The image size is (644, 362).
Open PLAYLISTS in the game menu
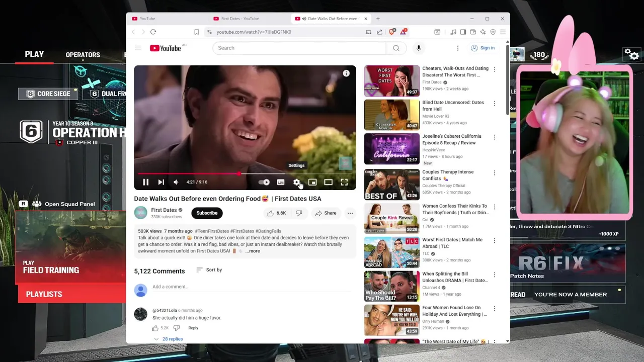click(x=71, y=294)
